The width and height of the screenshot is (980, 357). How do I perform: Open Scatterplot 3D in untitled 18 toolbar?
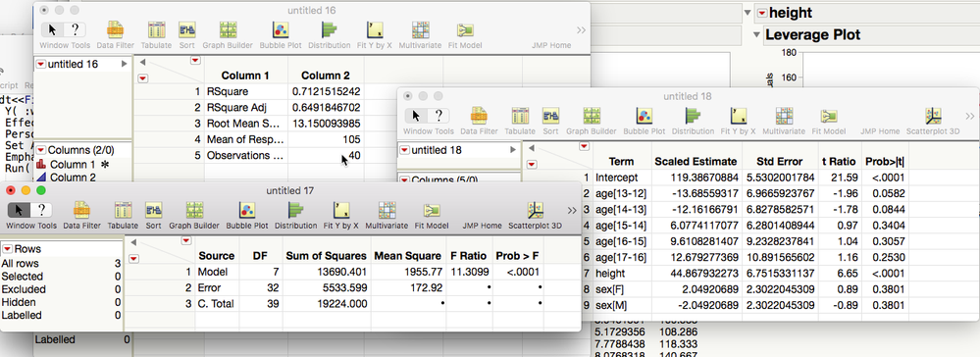[x=933, y=117]
